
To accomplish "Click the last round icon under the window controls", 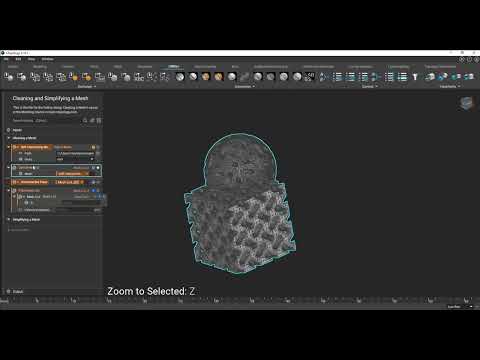I will click(x=476, y=59).
